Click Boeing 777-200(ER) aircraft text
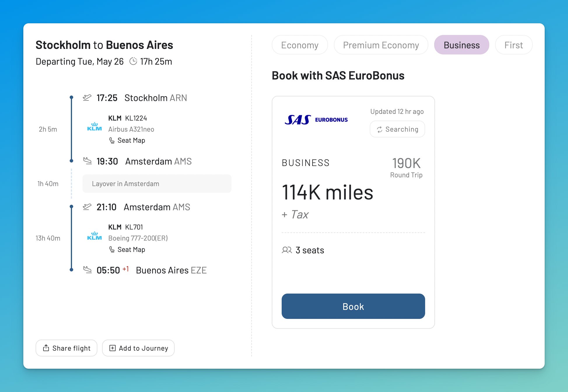The height and width of the screenshot is (392, 568). pos(138,238)
